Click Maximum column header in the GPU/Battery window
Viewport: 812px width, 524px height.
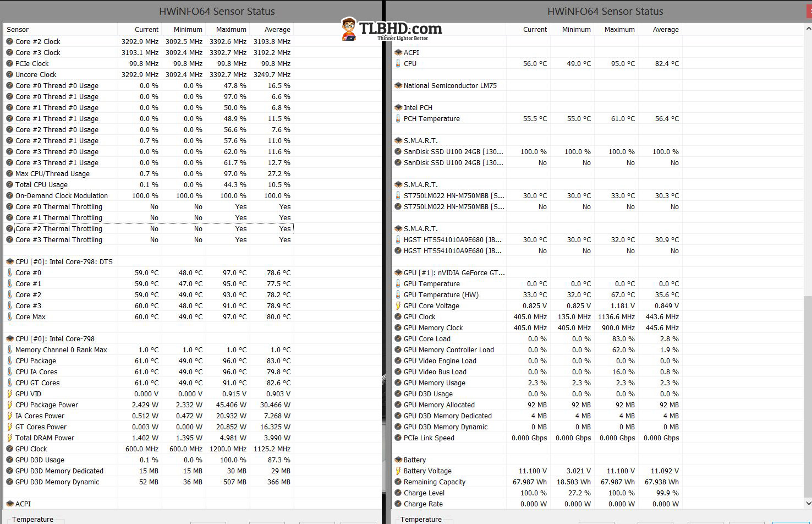tap(619, 30)
